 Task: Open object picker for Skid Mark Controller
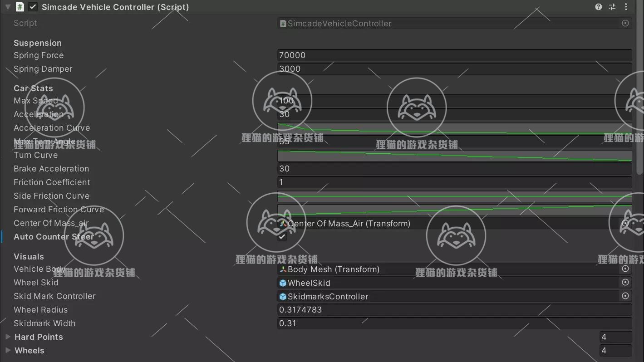pos(625,296)
